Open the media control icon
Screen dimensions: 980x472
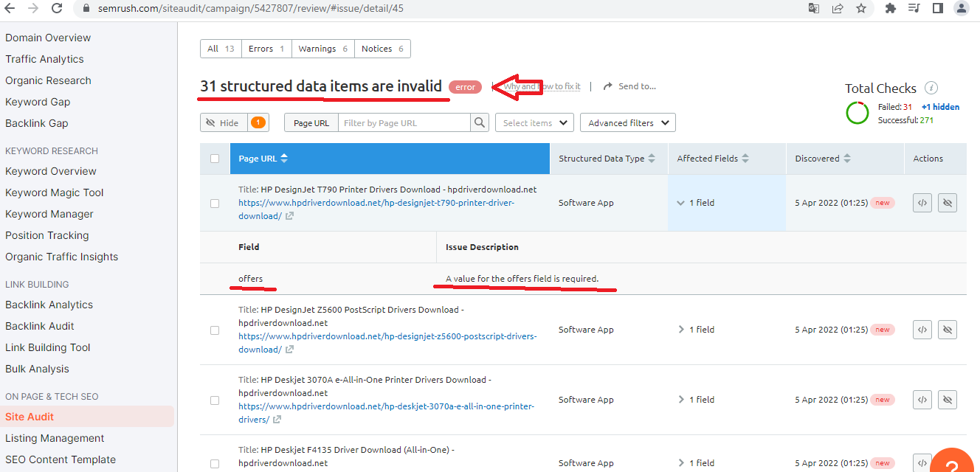pos(914,9)
